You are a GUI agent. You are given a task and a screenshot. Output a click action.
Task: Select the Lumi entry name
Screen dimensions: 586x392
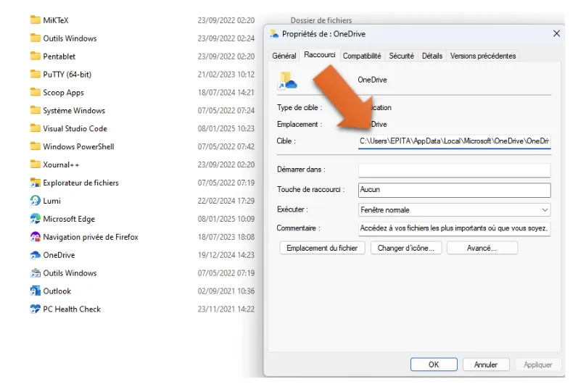pos(52,201)
